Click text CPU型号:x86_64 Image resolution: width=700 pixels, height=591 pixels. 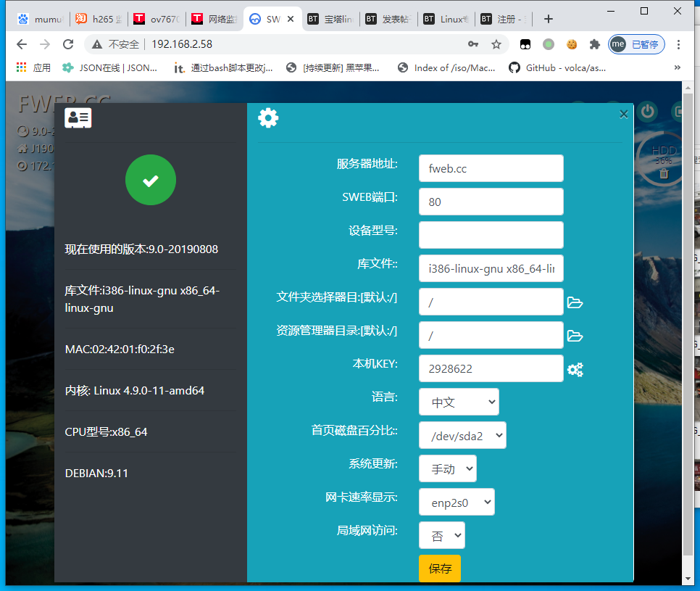tap(106, 432)
